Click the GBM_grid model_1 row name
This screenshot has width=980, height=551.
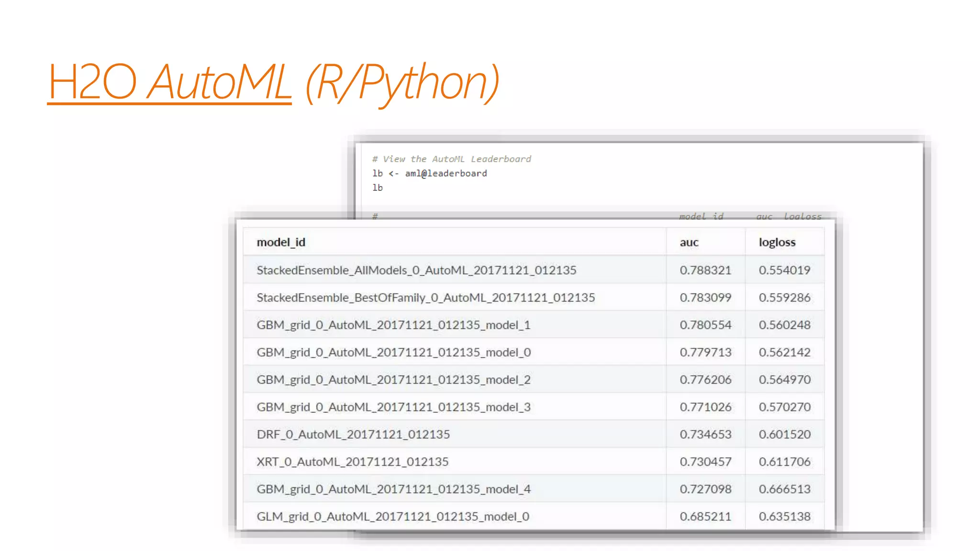coord(393,325)
